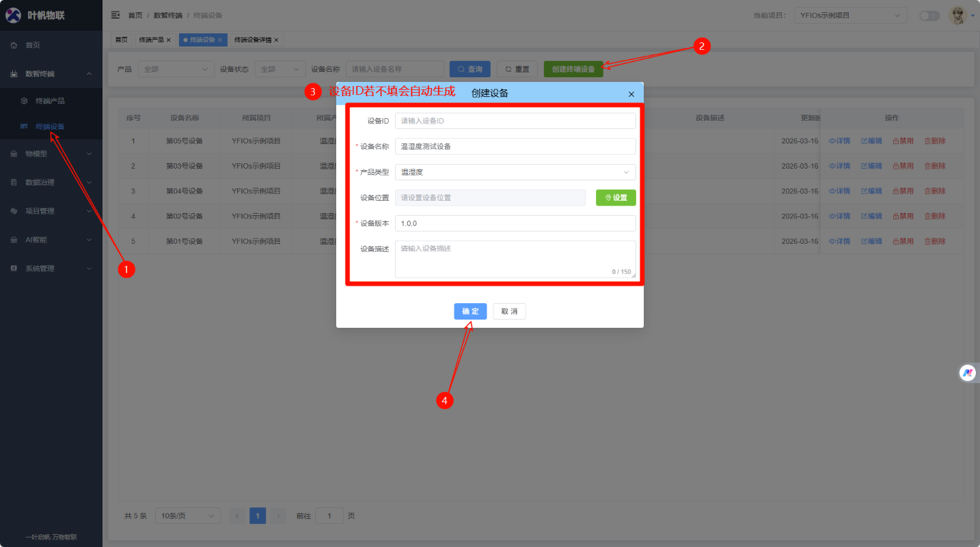Open the user avatar menu
The height and width of the screenshot is (547, 980).
tap(959, 15)
